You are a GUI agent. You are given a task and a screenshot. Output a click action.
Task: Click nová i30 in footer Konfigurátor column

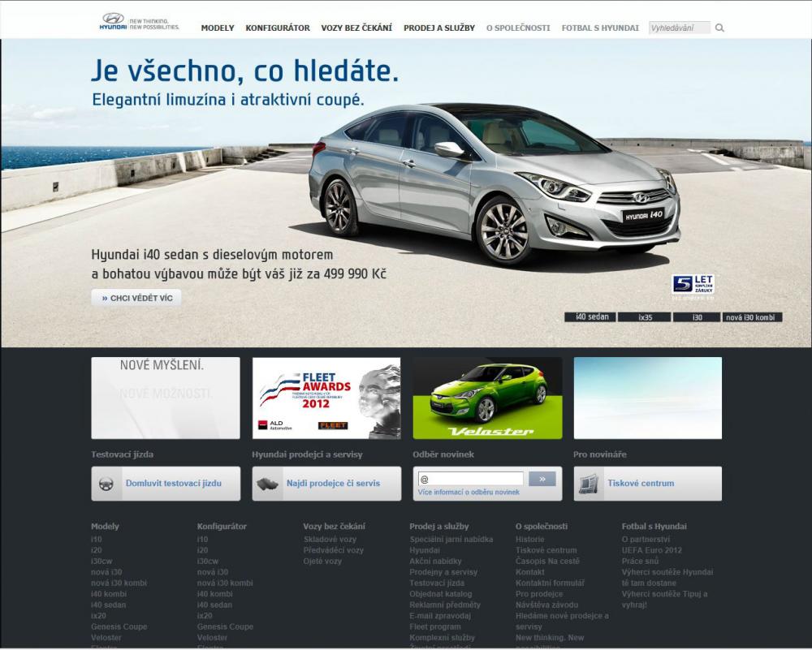click(x=212, y=572)
